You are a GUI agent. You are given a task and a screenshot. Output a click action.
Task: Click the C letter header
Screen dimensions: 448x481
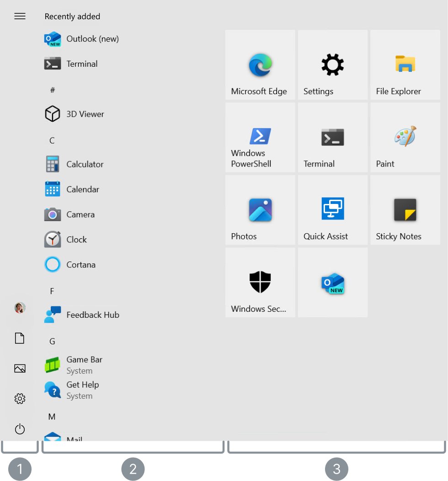click(x=52, y=140)
